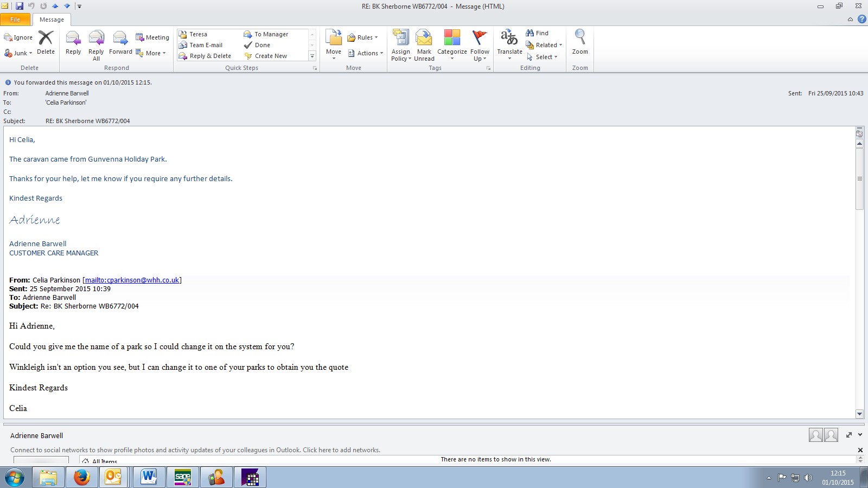
Task: Click the Undo arrow in the quick access toolbar
Action: coord(31,6)
